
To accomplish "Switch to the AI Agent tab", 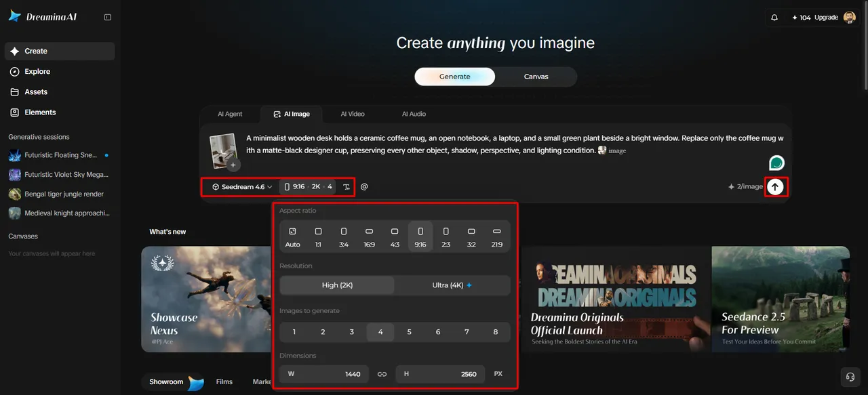I will pos(230,114).
